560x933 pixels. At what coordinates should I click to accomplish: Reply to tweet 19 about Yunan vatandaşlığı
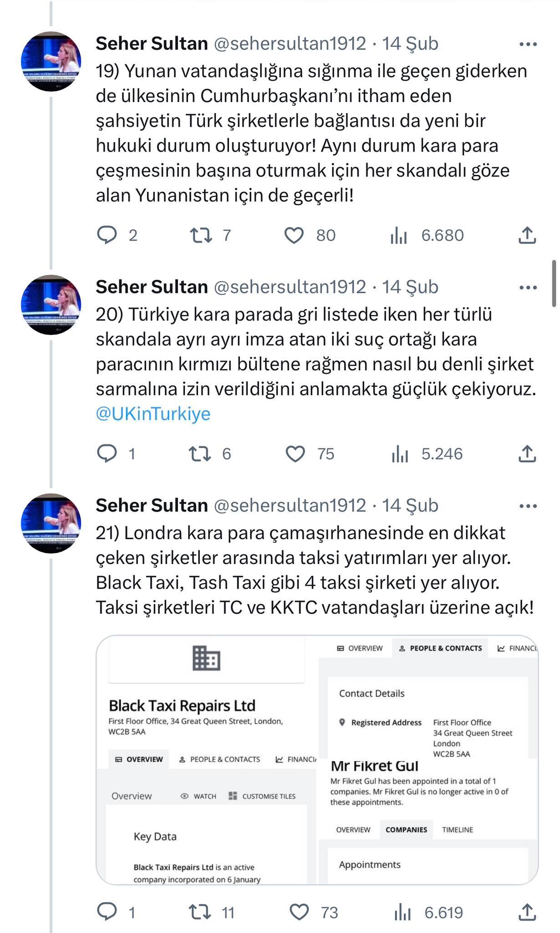(107, 235)
